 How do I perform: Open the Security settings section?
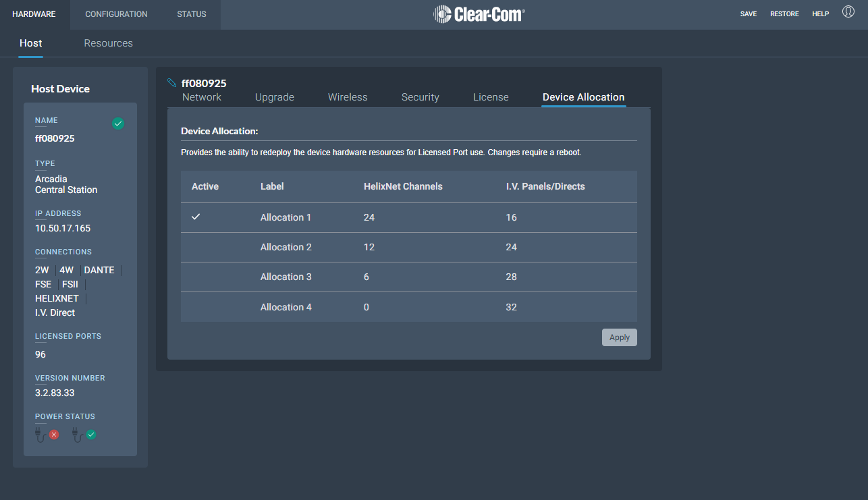(420, 96)
